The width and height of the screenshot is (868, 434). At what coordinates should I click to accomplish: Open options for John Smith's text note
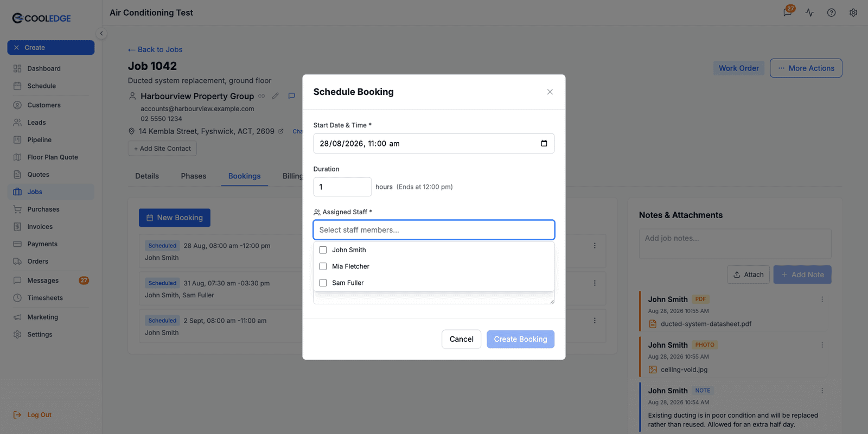822,391
